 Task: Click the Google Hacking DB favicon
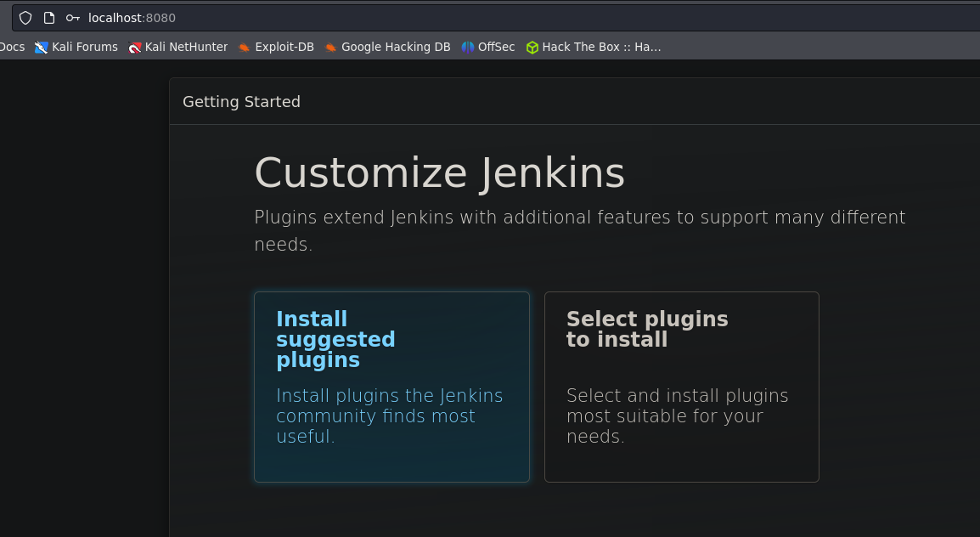pos(331,48)
